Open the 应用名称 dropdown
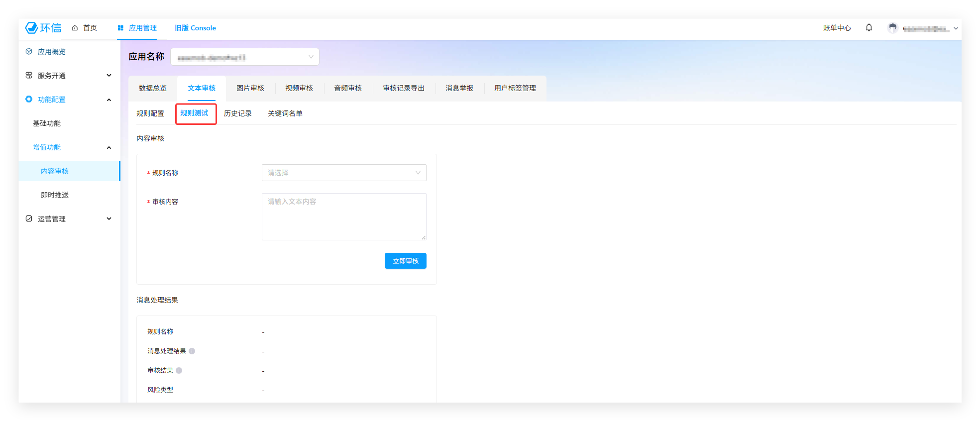The image size is (980, 421). point(244,57)
